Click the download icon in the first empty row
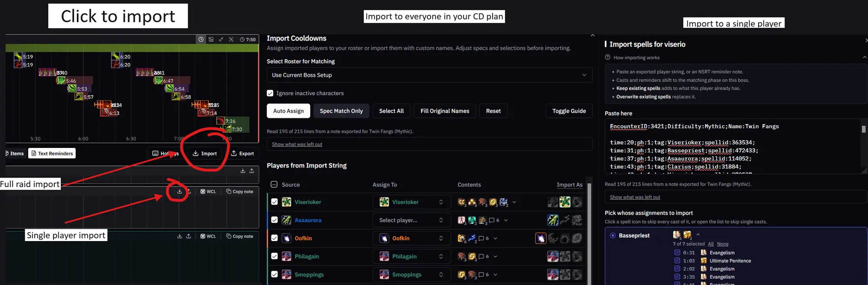The width and height of the screenshot is (868, 285). (x=243, y=171)
